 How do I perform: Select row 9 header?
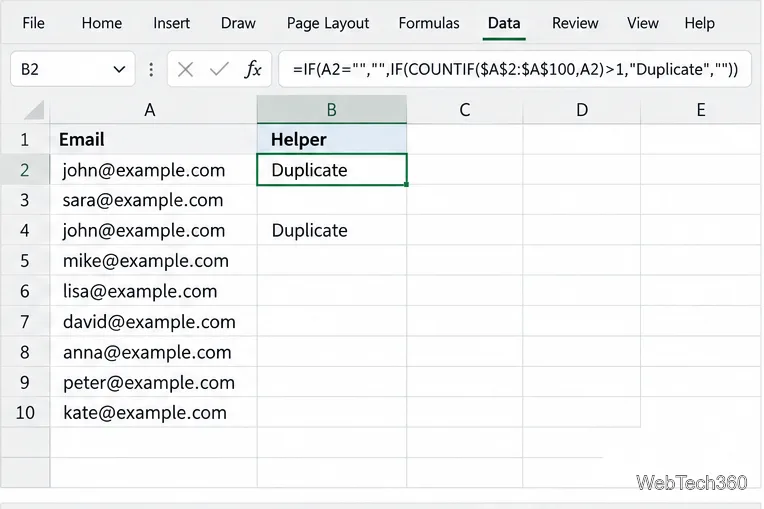point(25,382)
